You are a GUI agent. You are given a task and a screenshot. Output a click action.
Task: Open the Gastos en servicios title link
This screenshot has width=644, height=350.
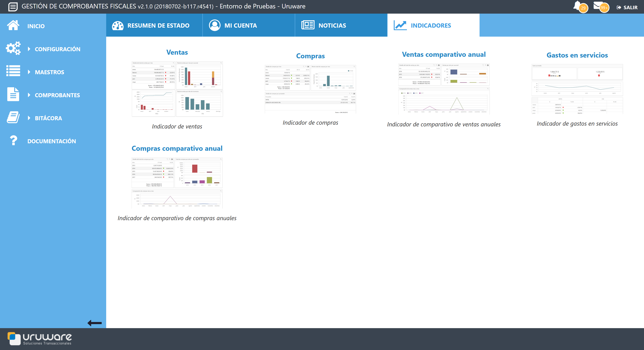tap(577, 55)
